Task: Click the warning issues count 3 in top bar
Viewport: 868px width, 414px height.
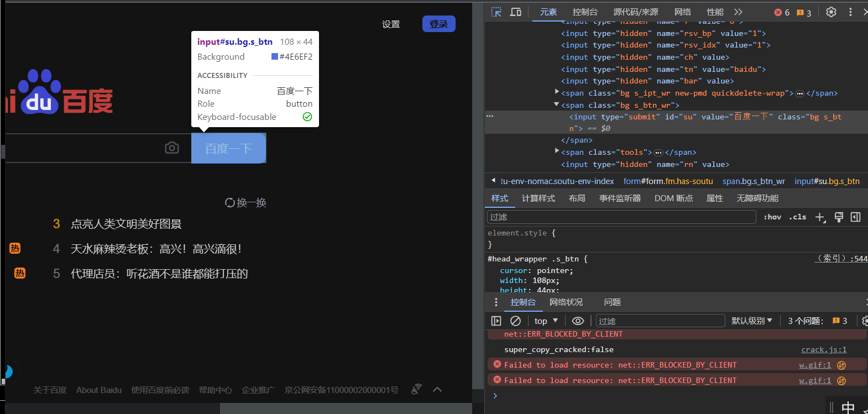Action: (804, 13)
